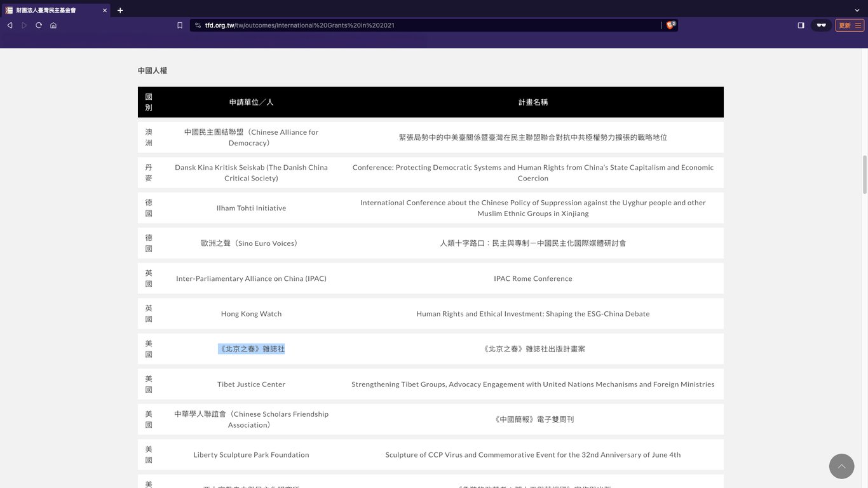The image size is (868, 488).
Task: Click the 申請單位／人 column header
Action: (x=251, y=102)
